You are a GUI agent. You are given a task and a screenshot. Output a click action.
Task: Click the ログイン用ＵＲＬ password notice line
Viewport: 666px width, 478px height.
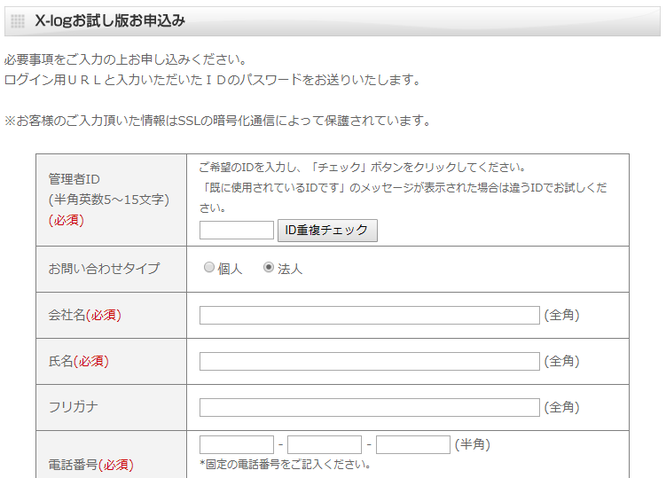tap(212, 79)
